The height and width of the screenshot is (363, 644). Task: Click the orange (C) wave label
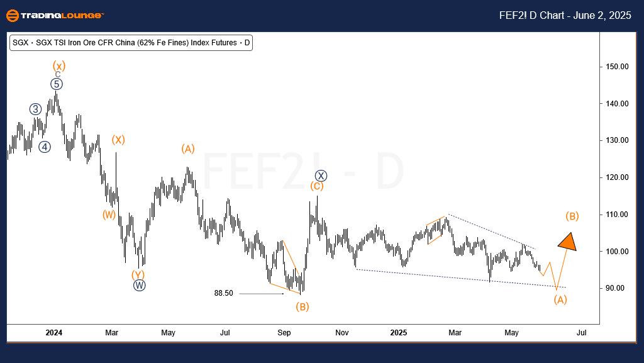(317, 186)
